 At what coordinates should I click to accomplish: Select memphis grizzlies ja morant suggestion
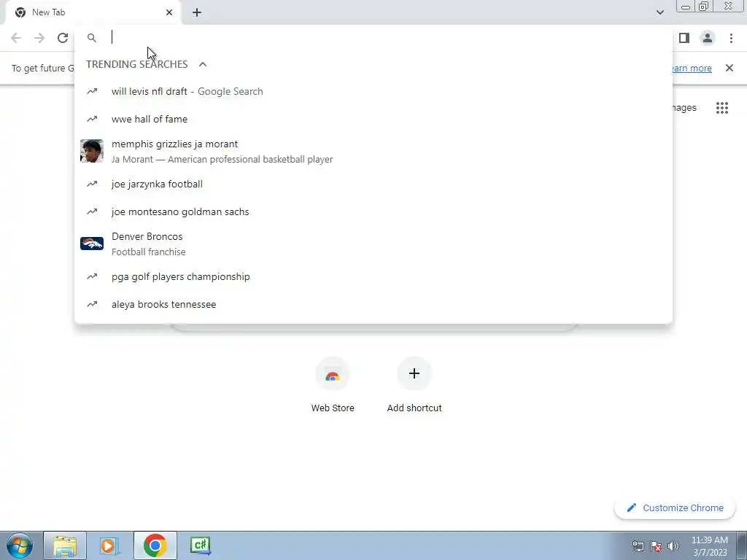click(x=373, y=152)
